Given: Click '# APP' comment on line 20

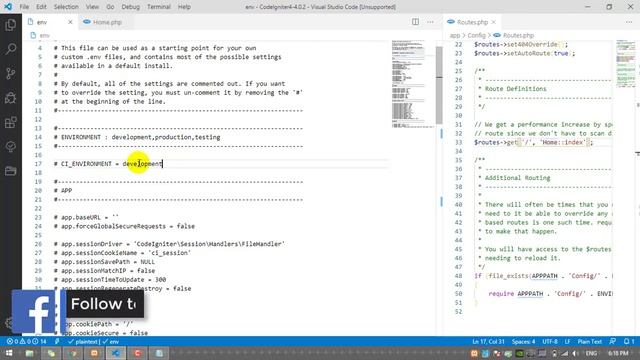Looking at the screenshot, I should click(63, 191).
